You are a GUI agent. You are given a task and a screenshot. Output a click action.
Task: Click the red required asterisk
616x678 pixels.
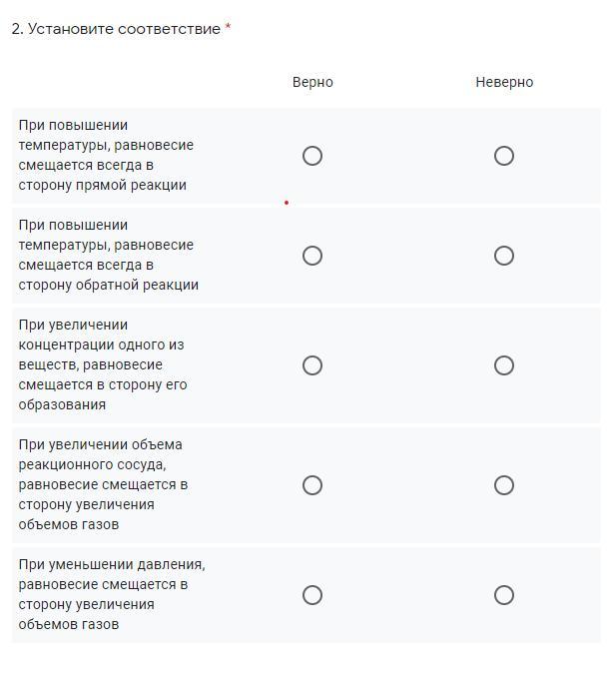click(228, 27)
